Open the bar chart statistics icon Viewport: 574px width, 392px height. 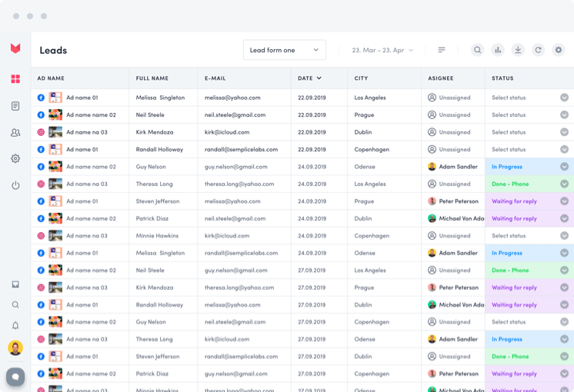(498, 50)
